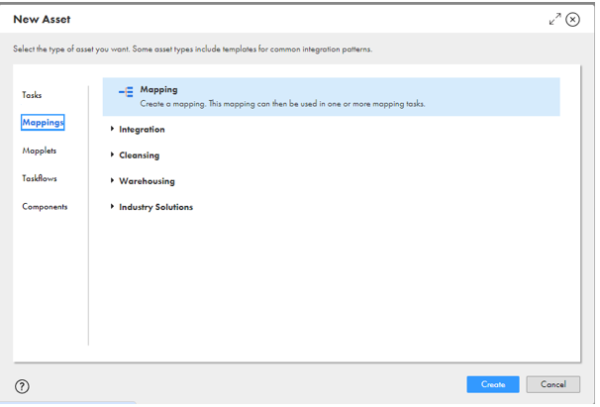The width and height of the screenshot is (600, 407).
Task: Expand the Industry Solutions arrow
Action: tap(112, 207)
